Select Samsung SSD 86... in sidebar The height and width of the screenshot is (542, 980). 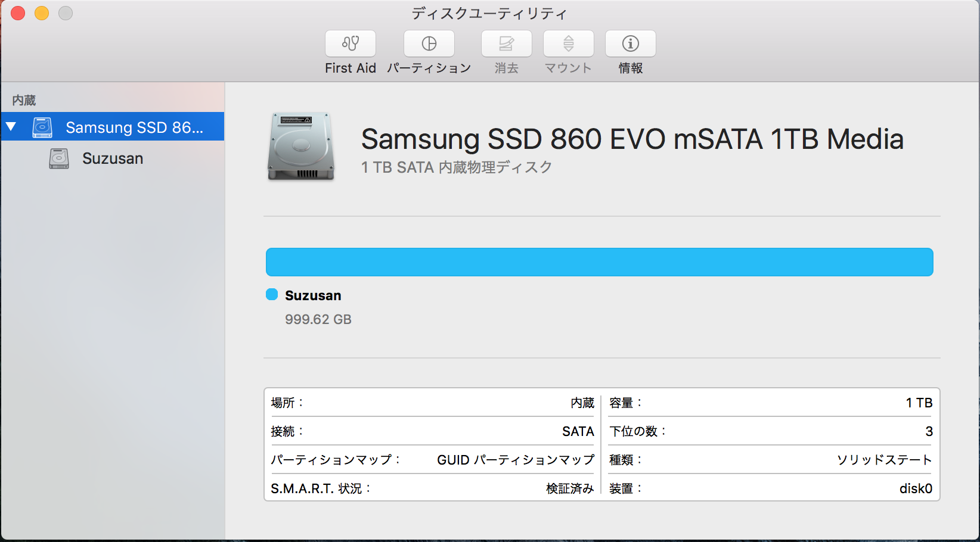pos(134,127)
